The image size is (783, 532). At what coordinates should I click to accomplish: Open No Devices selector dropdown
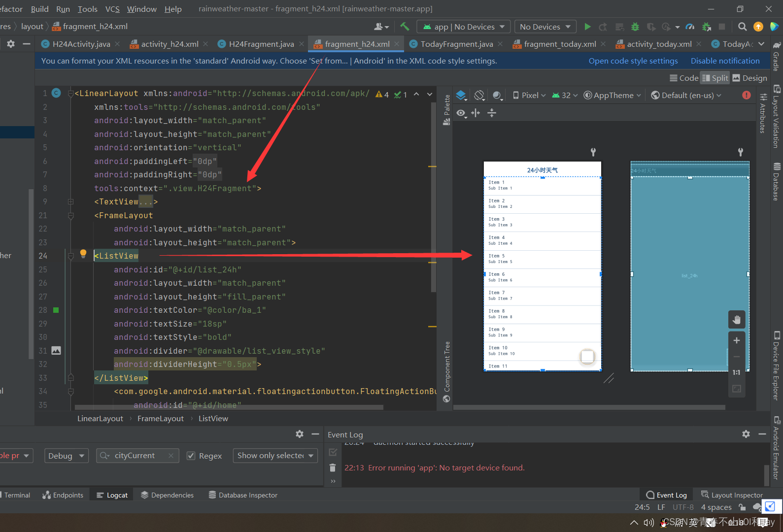[x=545, y=27]
